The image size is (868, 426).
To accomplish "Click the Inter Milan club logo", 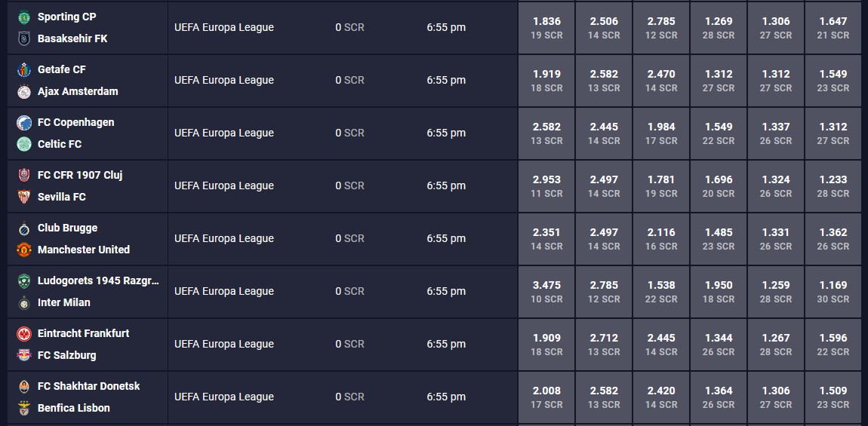I will [24, 302].
